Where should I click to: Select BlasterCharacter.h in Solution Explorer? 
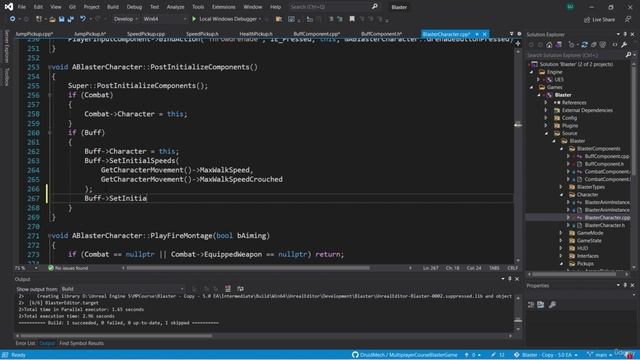click(x=604, y=225)
